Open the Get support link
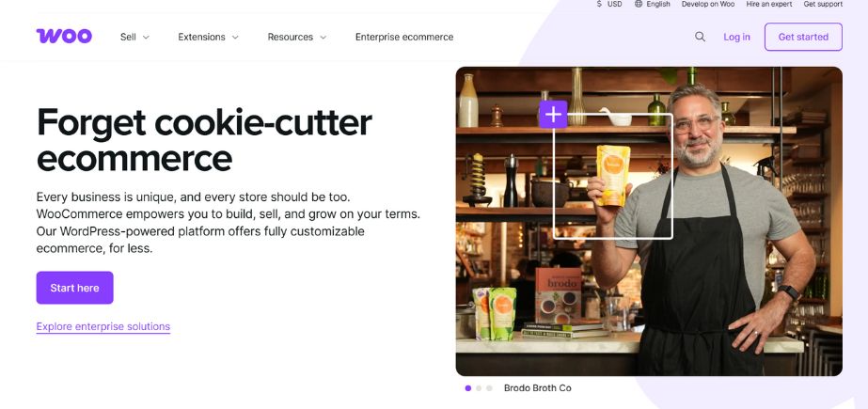The image size is (868, 409). click(x=823, y=4)
